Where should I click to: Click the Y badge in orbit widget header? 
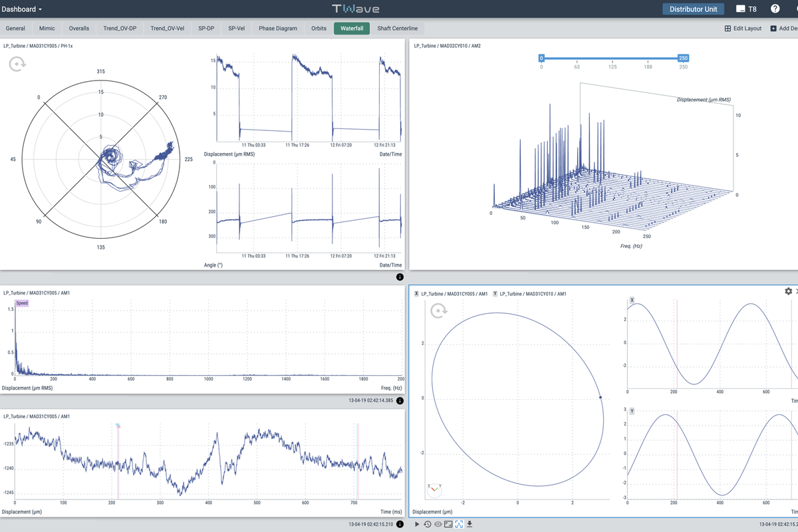495,293
